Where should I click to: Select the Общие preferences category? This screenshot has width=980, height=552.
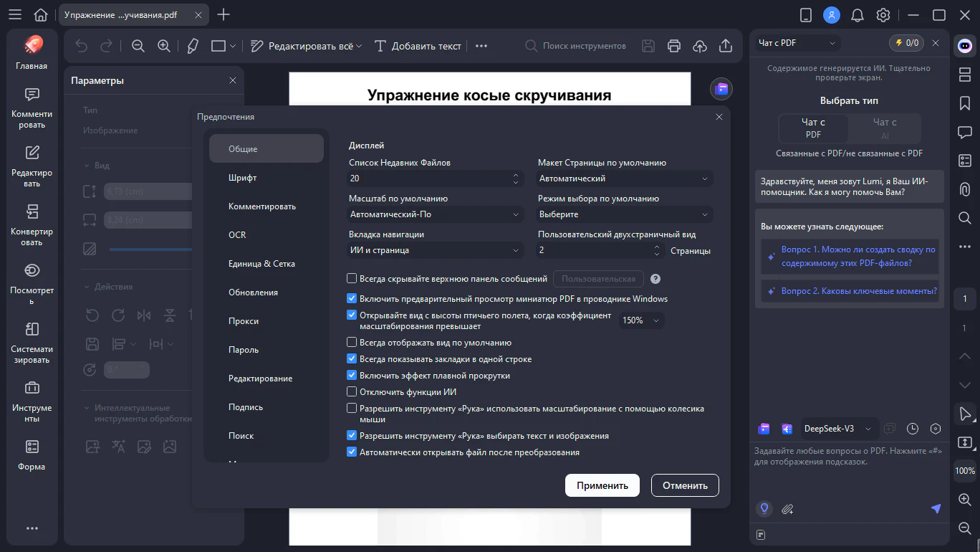(266, 148)
